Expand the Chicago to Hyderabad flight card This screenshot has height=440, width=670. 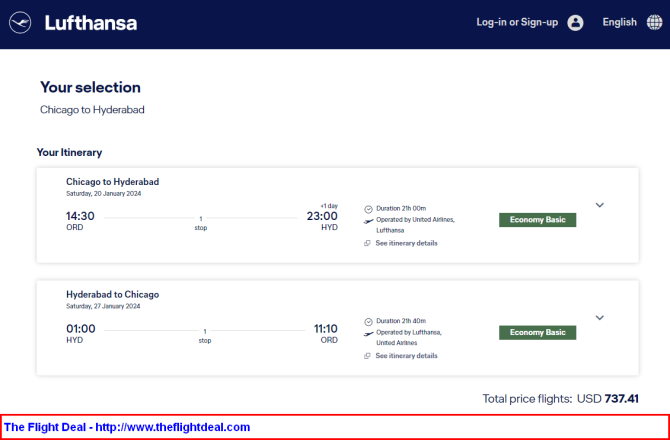tap(600, 205)
